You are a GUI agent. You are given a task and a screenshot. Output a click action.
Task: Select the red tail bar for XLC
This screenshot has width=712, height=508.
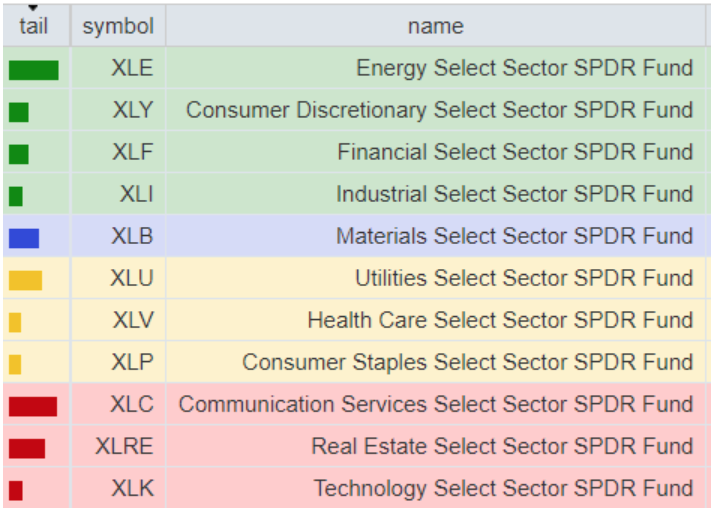pyautogui.click(x=33, y=406)
